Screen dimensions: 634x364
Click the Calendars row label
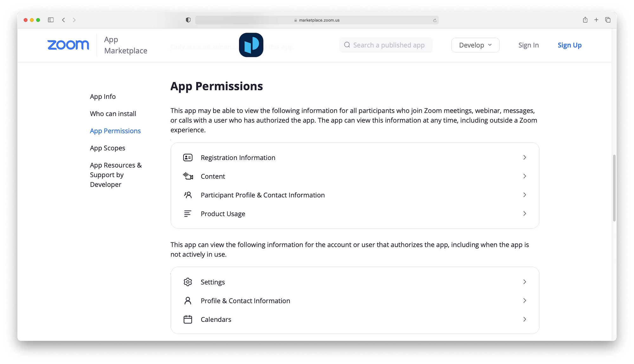pos(216,319)
